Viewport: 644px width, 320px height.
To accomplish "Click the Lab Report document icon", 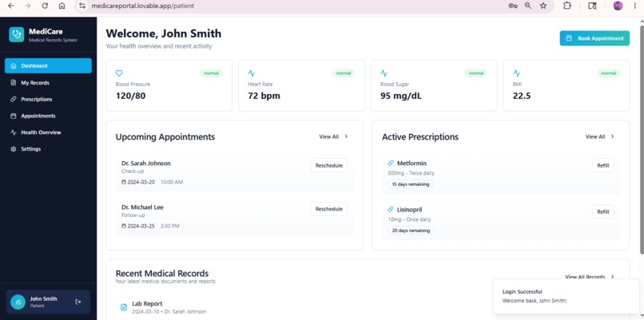I will 124,307.
